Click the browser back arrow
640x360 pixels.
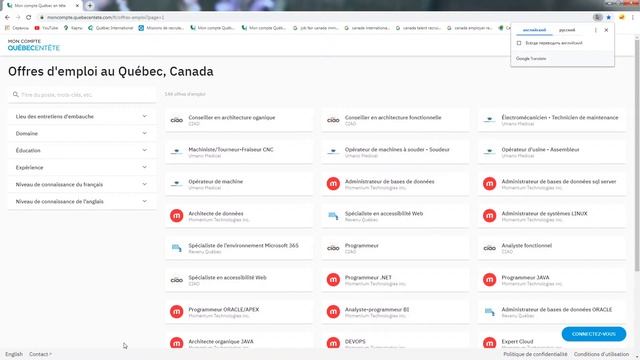pos(7,17)
